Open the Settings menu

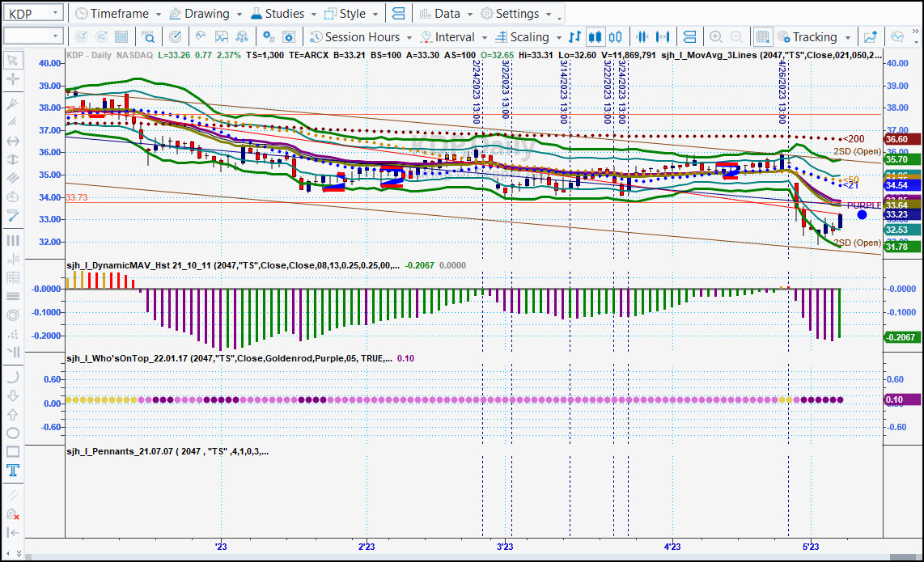[x=517, y=14]
